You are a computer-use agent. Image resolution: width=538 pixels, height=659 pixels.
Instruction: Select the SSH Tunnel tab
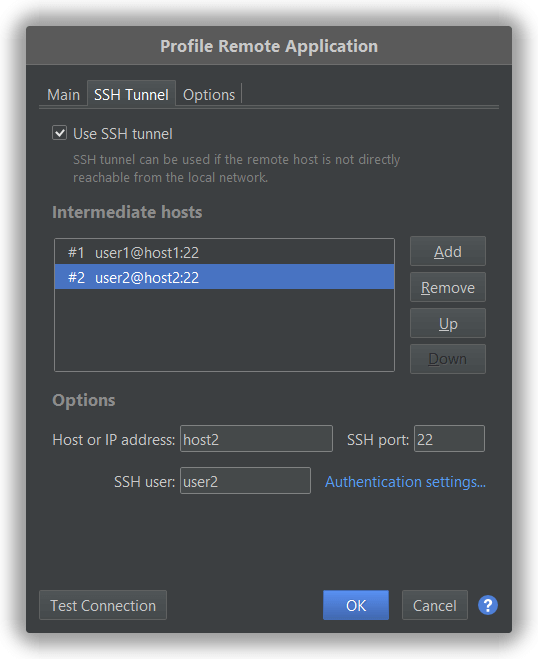pos(131,94)
